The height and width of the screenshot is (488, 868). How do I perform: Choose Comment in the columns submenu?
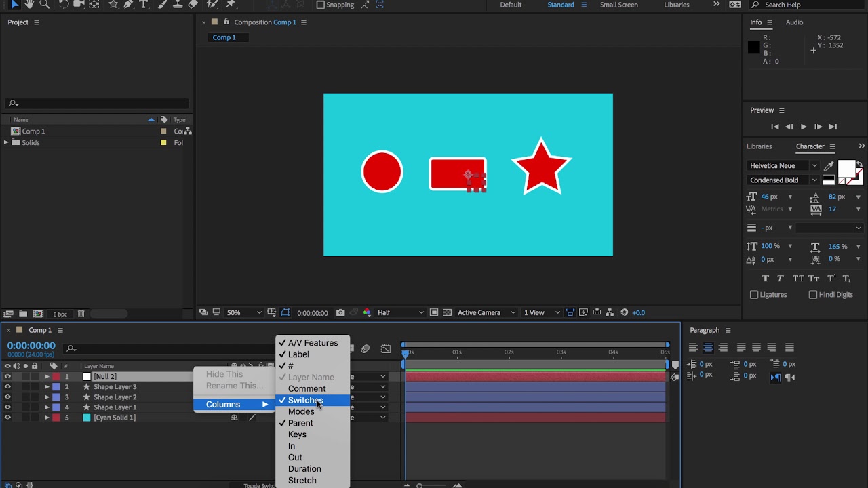313,388
